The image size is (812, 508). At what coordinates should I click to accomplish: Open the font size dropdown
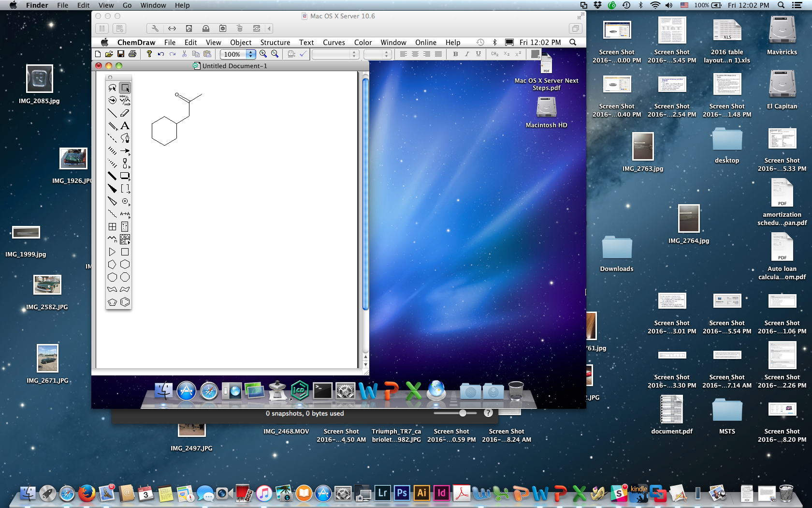pyautogui.click(x=377, y=54)
